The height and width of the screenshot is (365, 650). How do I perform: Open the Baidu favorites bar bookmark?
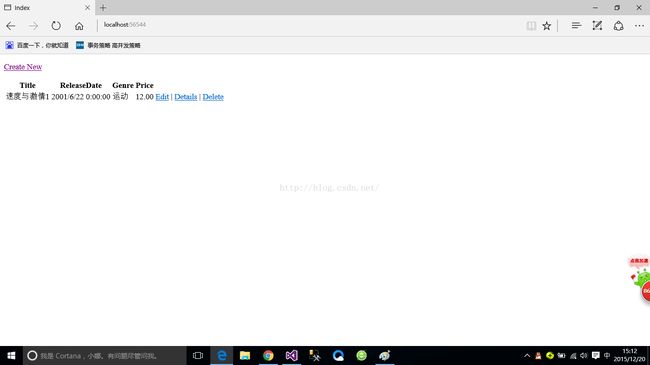point(37,45)
